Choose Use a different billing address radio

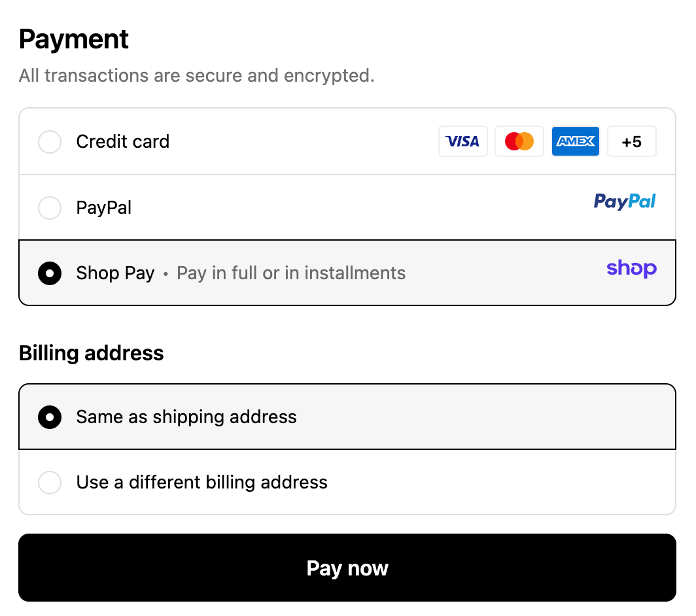(x=50, y=483)
